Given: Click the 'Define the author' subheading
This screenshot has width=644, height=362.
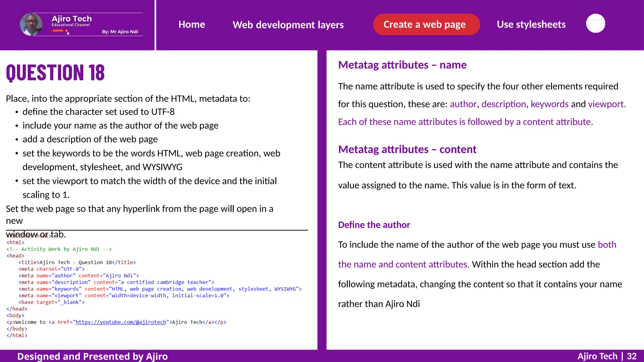Looking at the screenshot, I should (374, 225).
